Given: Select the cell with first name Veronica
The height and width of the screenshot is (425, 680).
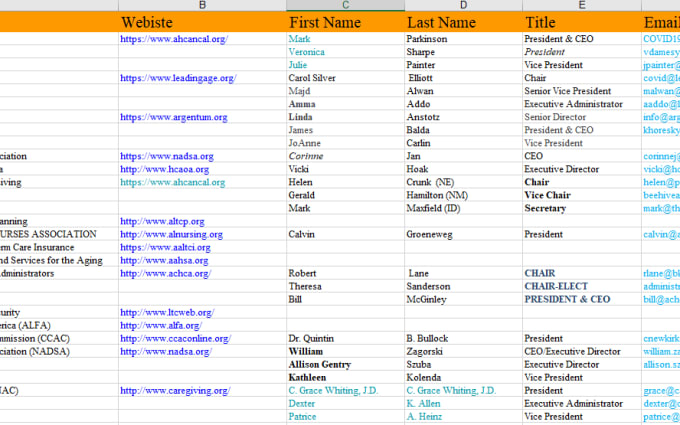Looking at the screenshot, I should 345,52.
